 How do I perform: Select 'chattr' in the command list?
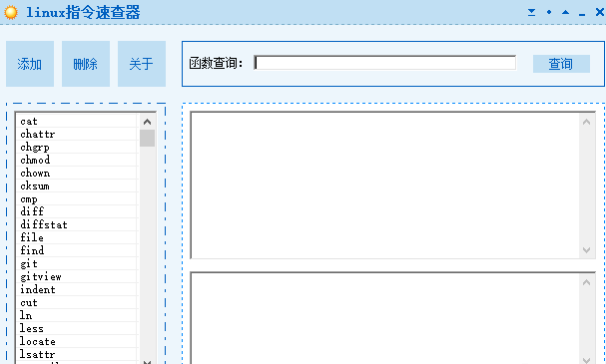77,134
